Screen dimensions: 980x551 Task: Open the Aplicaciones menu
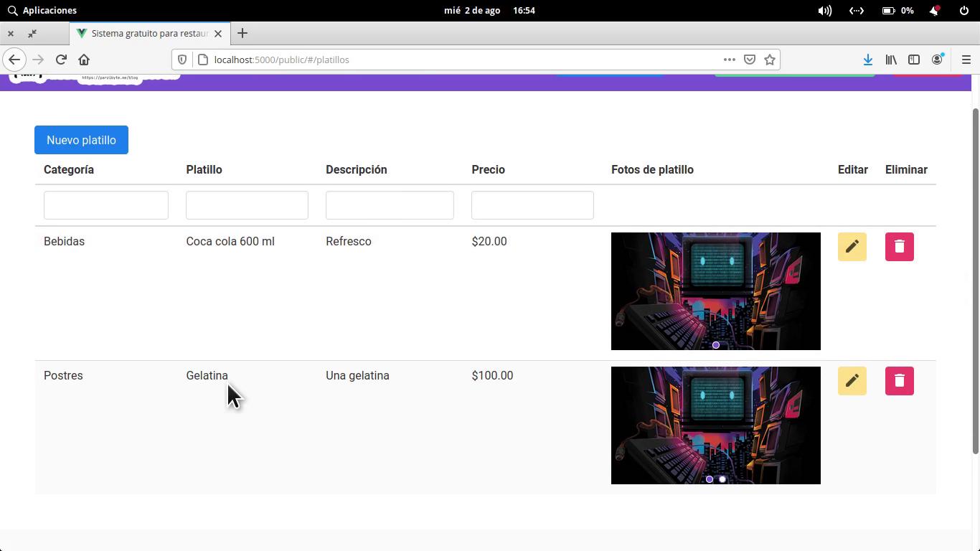tap(42, 10)
